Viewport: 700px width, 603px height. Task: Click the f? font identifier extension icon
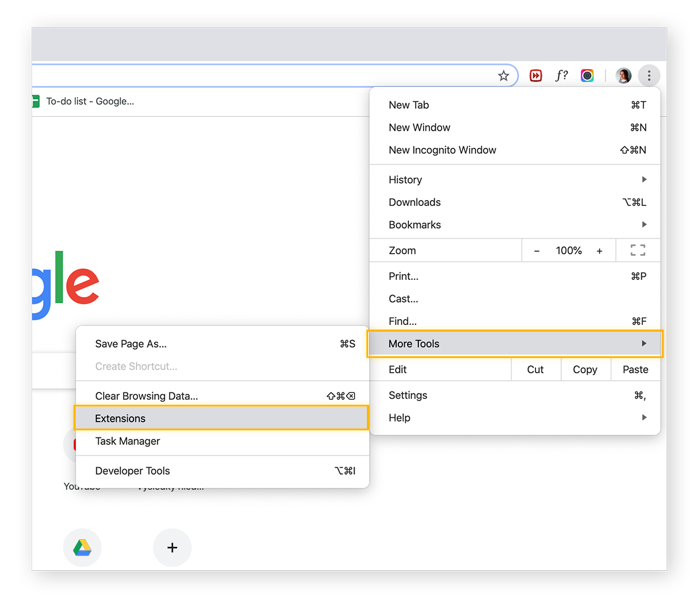click(x=561, y=75)
